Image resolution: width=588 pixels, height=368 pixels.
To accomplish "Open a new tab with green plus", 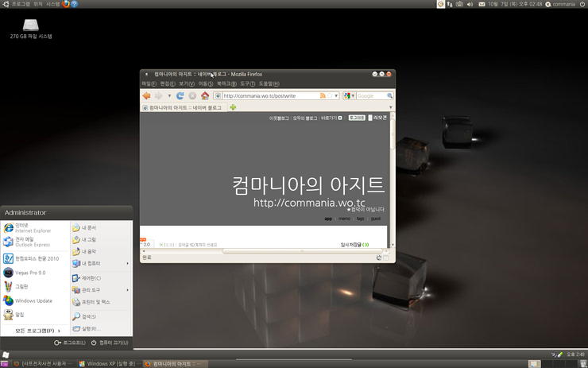I will click(233, 107).
